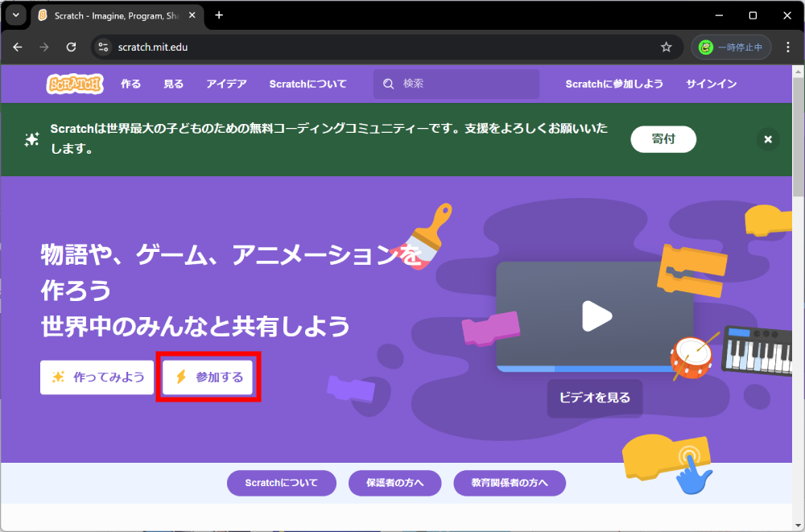Click the magnifier icon in search box

click(x=389, y=84)
